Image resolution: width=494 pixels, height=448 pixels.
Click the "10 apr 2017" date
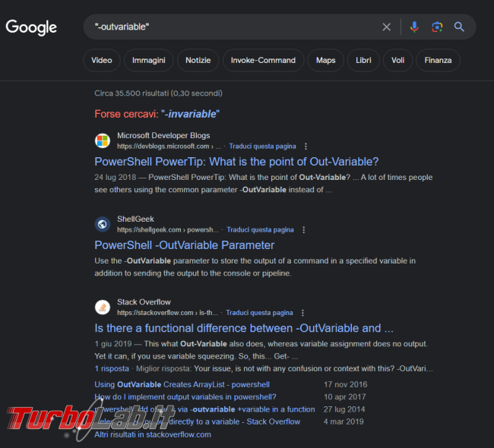point(345,397)
